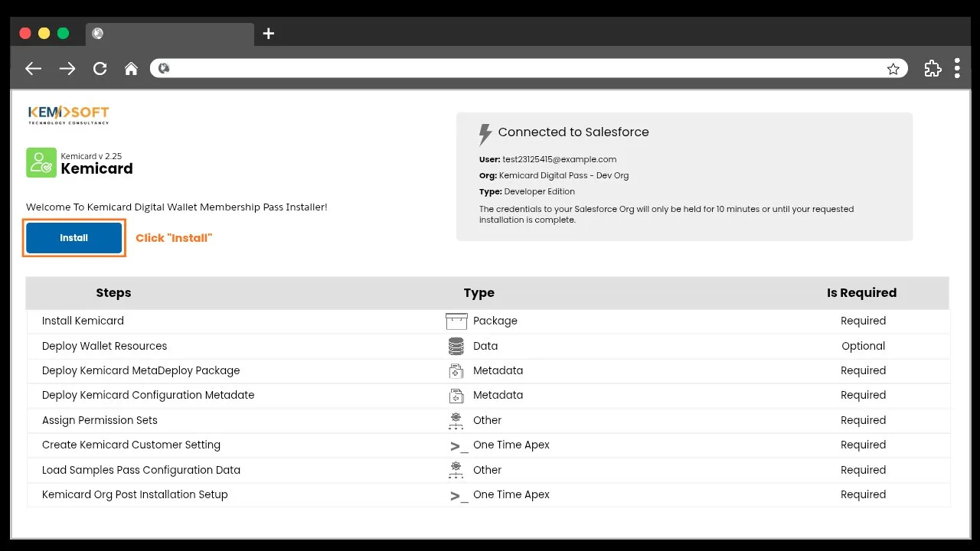Click the Metadata icon in Configuration Metadate row
Viewport: 980px width, 551px height.
[456, 396]
